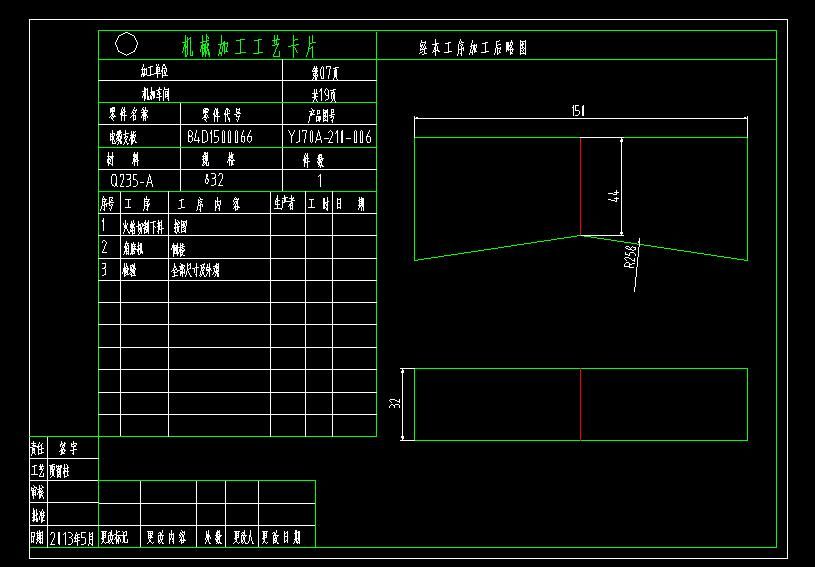This screenshot has height=567, width=815.
Task: Click the material value Q235-A
Action: click(132, 181)
